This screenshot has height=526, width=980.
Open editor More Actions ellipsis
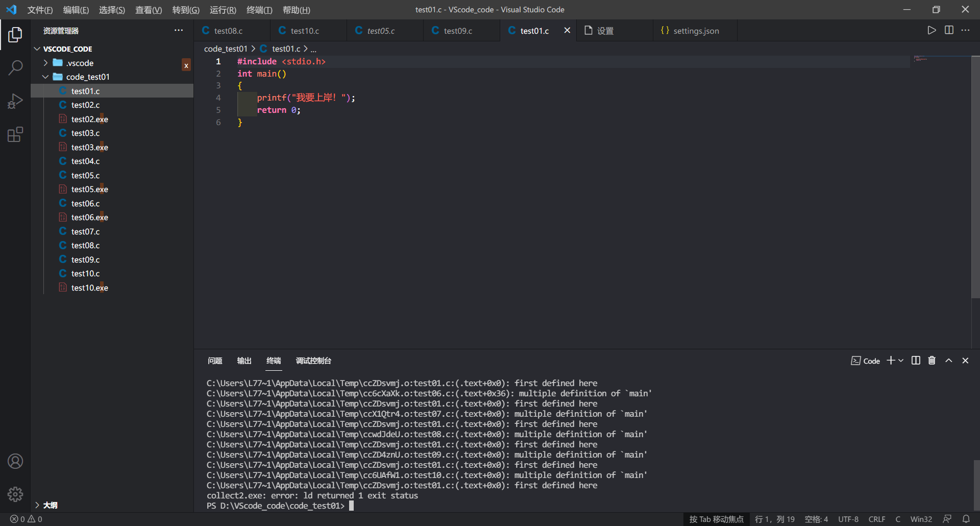pos(965,30)
